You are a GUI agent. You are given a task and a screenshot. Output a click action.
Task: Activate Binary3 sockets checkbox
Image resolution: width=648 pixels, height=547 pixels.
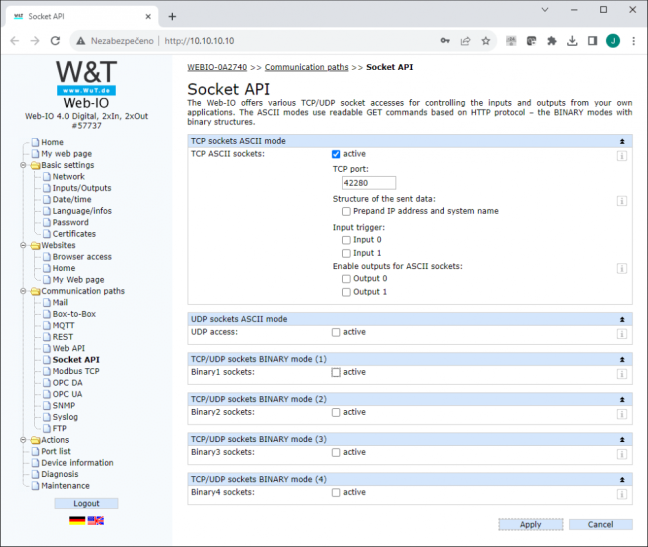click(x=336, y=452)
